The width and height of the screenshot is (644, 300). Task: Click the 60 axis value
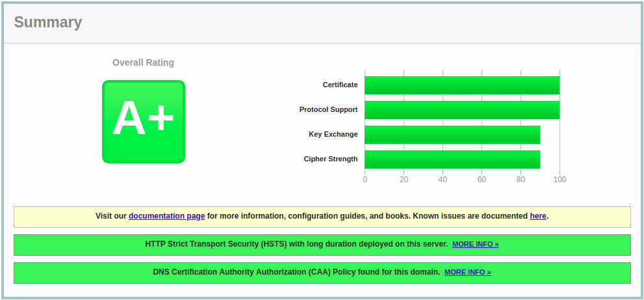482,180
